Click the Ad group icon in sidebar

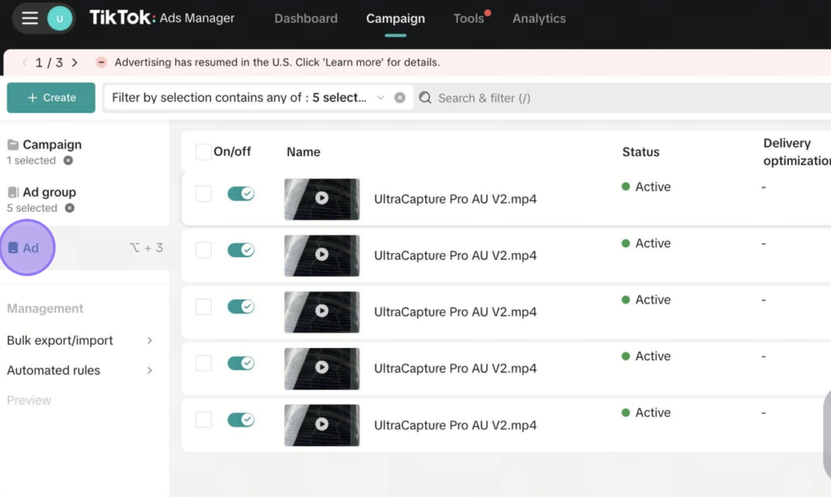tap(13, 192)
